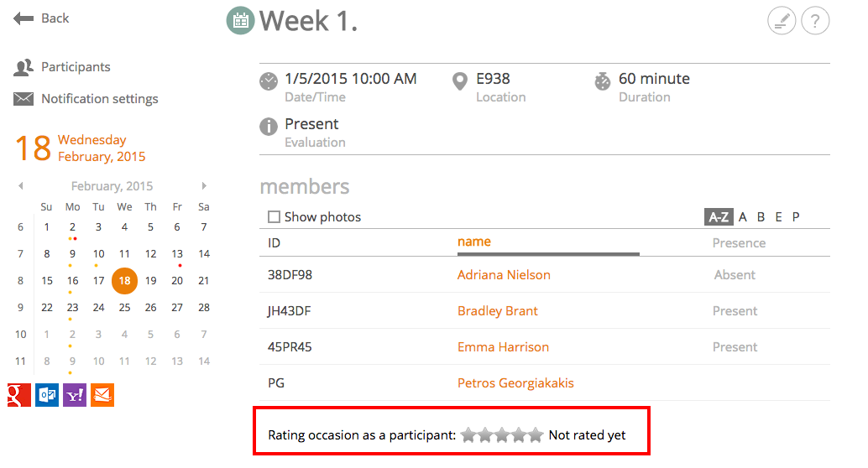Filter members by letter P
The height and width of the screenshot is (468, 868).
click(x=796, y=217)
